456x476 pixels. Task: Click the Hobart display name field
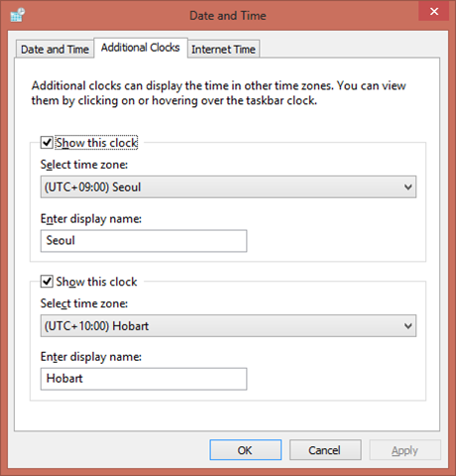pos(144,379)
